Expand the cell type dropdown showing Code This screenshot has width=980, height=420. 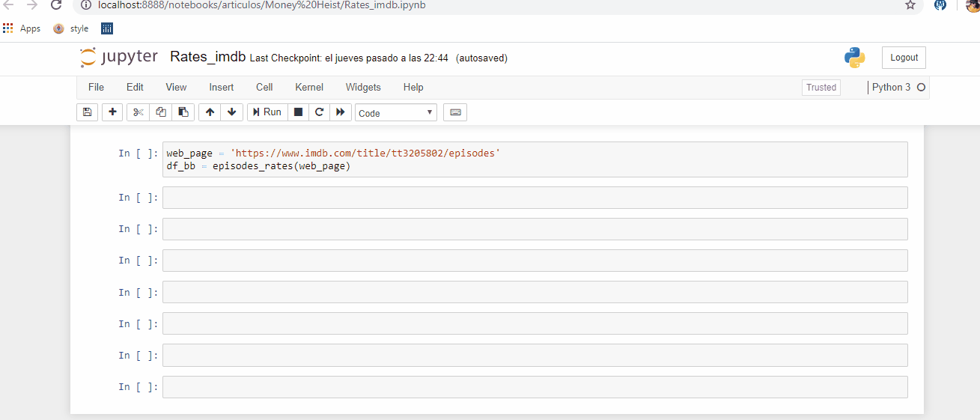pyautogui.click(x=395, y=113)
